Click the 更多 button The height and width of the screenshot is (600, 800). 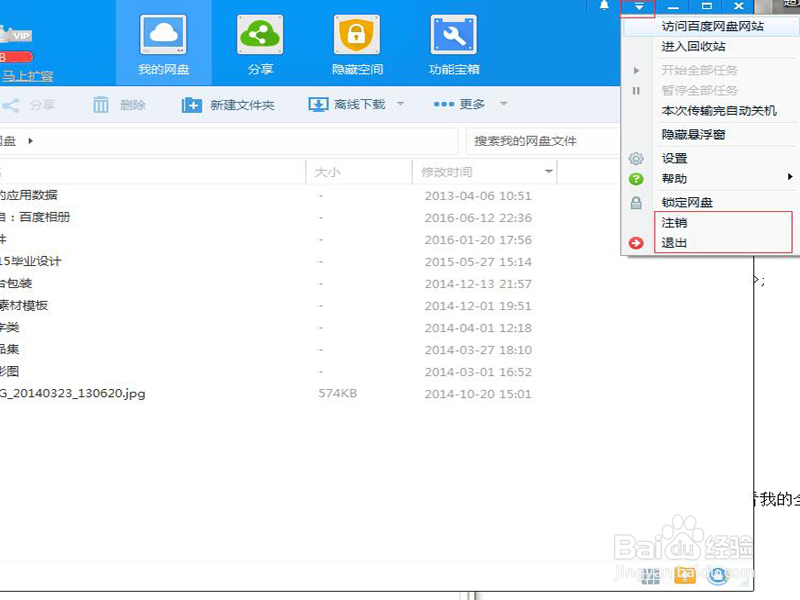[459, 104]
